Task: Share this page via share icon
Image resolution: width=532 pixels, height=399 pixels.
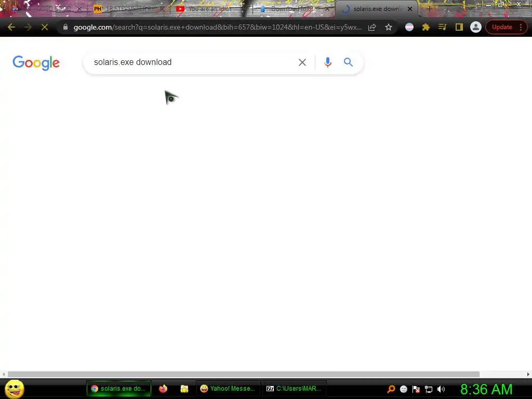Action: 372,27
